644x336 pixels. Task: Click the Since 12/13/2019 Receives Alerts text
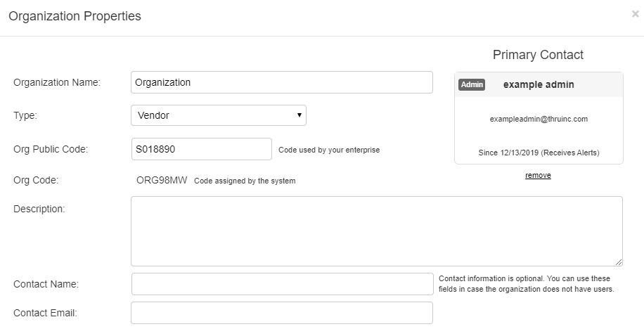[x=539, y=152]
